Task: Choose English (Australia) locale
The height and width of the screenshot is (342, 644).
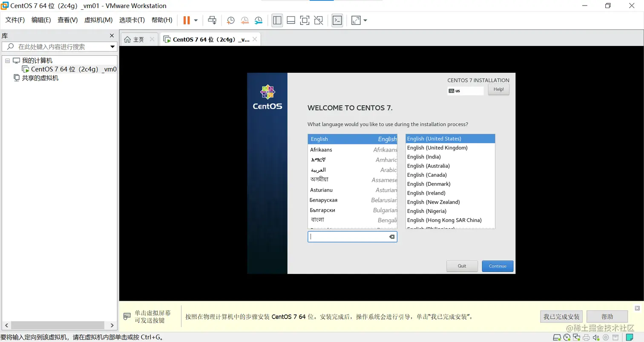Action: pyautogui.click(x=450, y=166)
